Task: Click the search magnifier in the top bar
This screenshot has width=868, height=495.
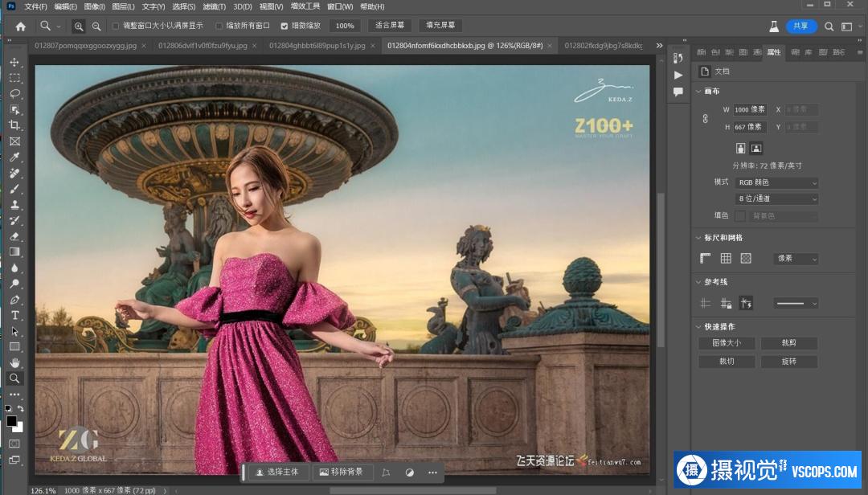Action: point(829,26)
